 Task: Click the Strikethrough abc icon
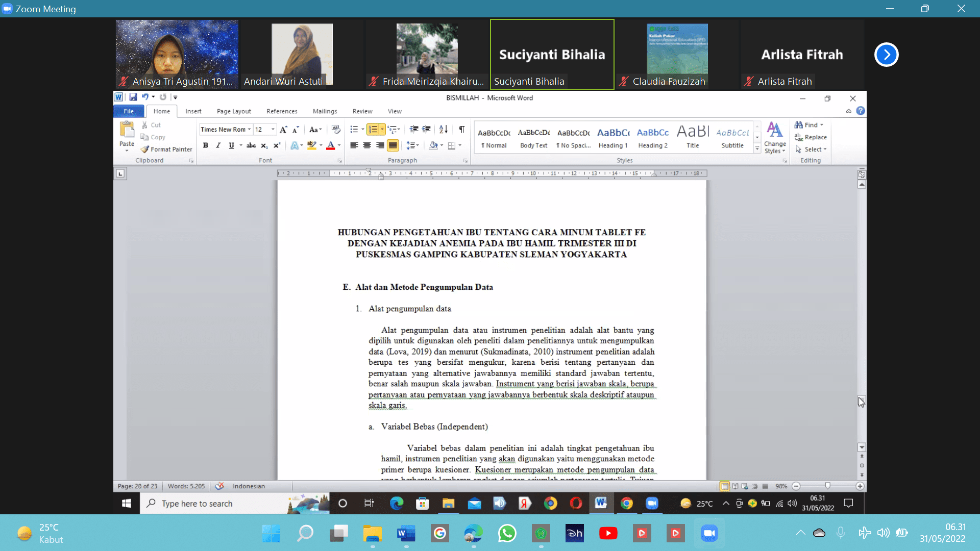point(251,145)
